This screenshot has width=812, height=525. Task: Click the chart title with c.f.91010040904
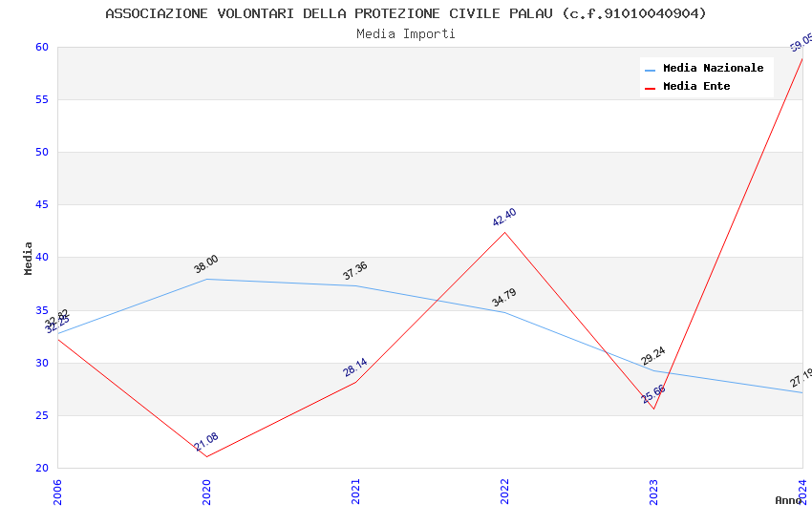click(406, 13)
